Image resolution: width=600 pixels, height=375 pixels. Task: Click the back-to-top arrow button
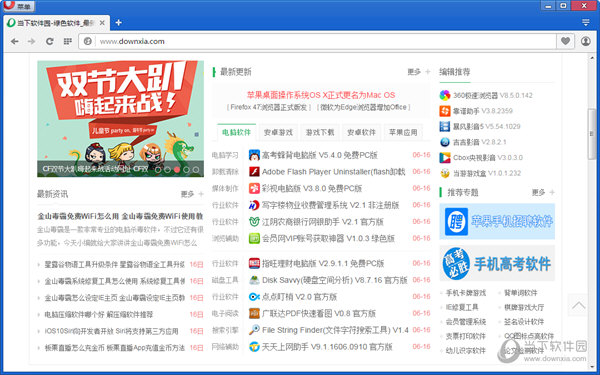tap(578, 305)
